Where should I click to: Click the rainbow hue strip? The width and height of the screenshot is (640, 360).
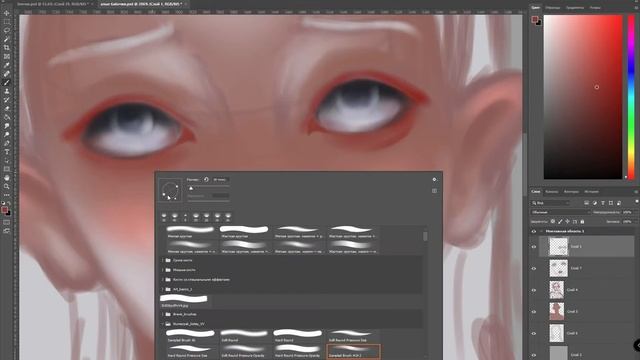[x=631, y=97]
